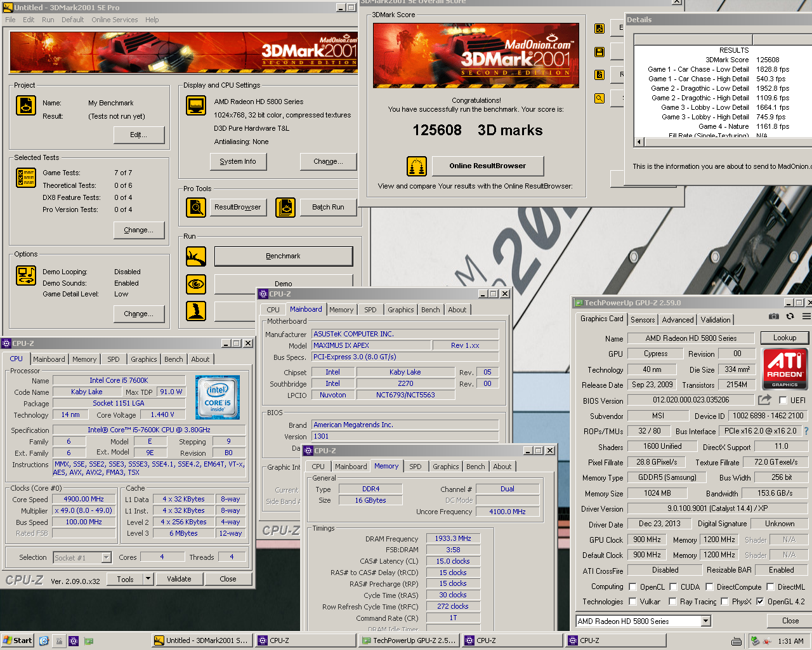
Task: Click the Project icon in 3DMark2001
Action: click(26, 105)
